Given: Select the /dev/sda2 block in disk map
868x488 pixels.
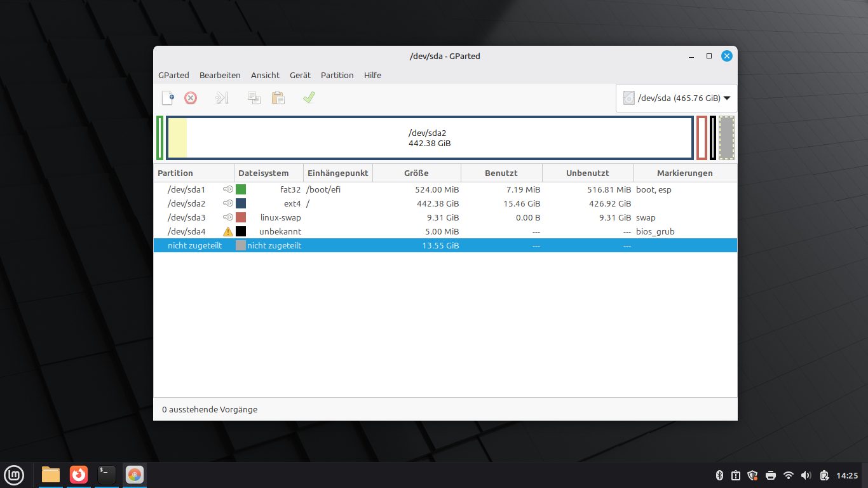Looking at the screenshot, I should point(430,138).
